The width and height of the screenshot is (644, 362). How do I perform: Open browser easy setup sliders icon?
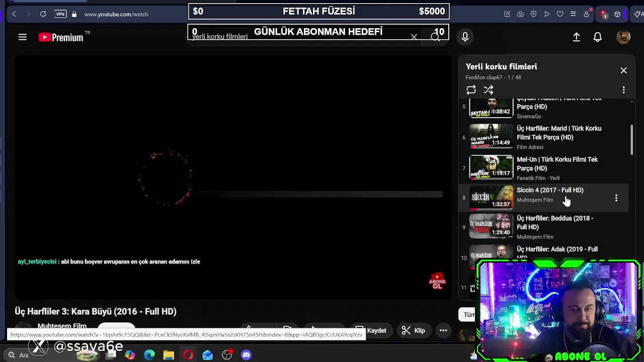coord(573,14)
